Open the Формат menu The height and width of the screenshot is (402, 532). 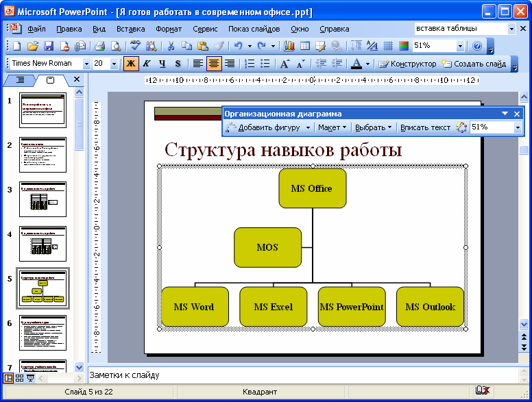pos(169,29)
